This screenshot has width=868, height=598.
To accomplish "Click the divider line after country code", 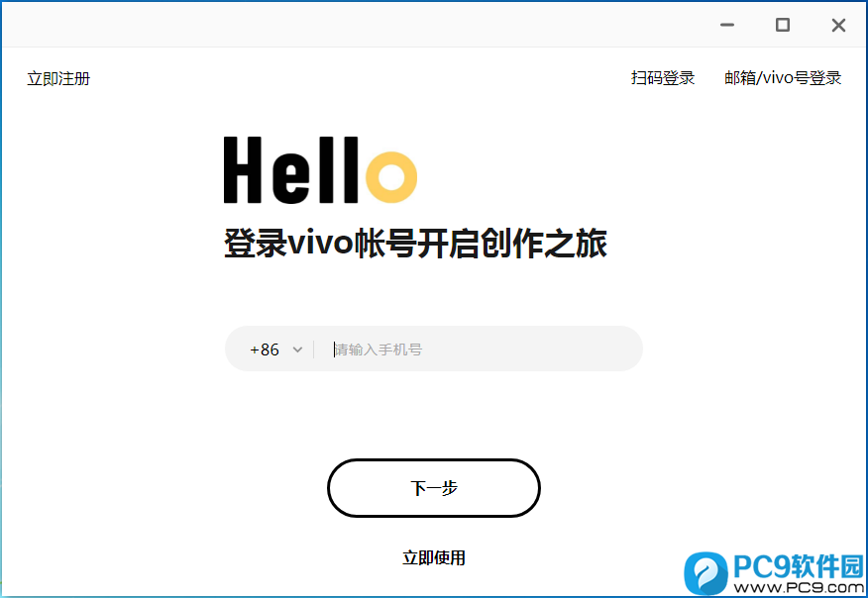I will point(314,349).
